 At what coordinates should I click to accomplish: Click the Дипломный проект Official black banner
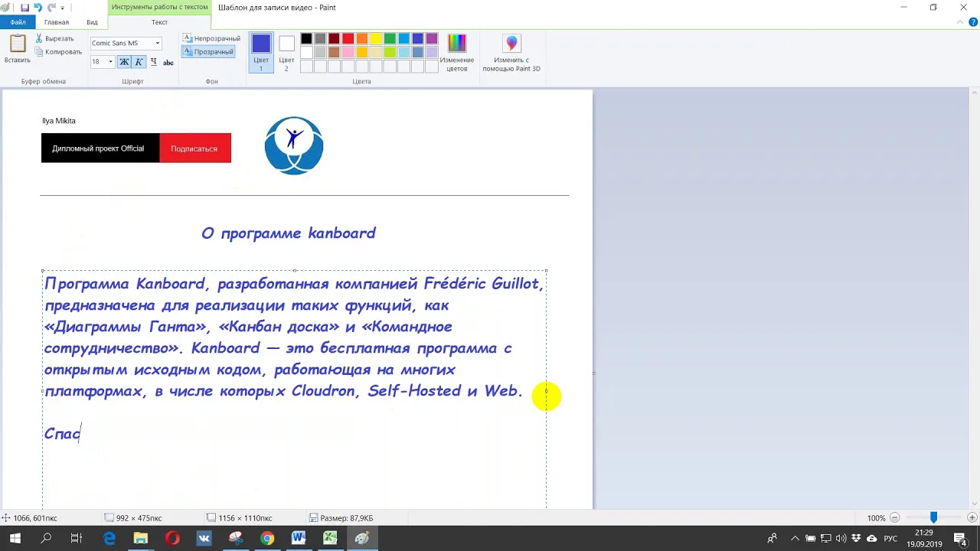(x=100, y=148)
